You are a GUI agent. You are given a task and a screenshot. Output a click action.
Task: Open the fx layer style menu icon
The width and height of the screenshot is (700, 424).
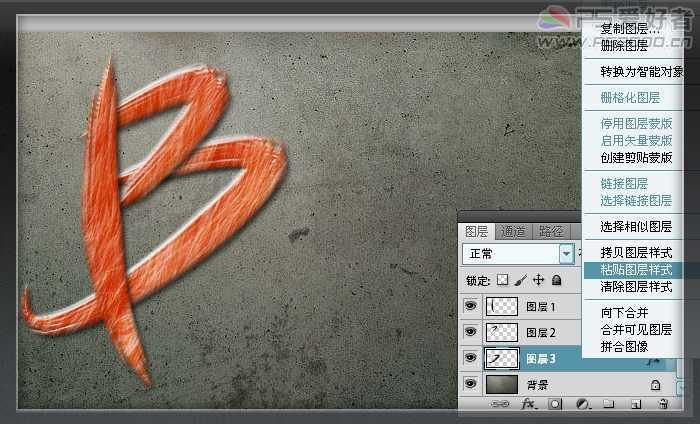tap(529, 404)
